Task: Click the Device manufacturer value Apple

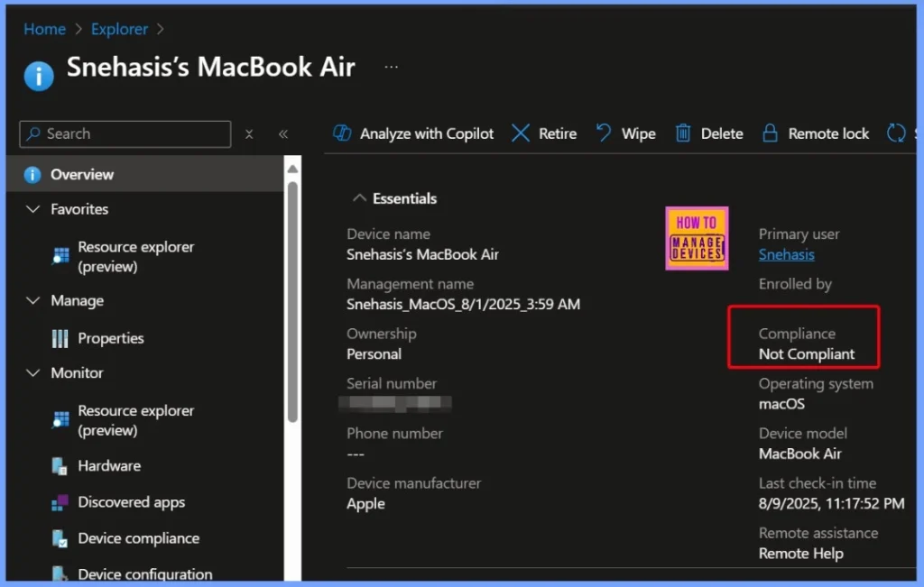Action: (366, 504)
